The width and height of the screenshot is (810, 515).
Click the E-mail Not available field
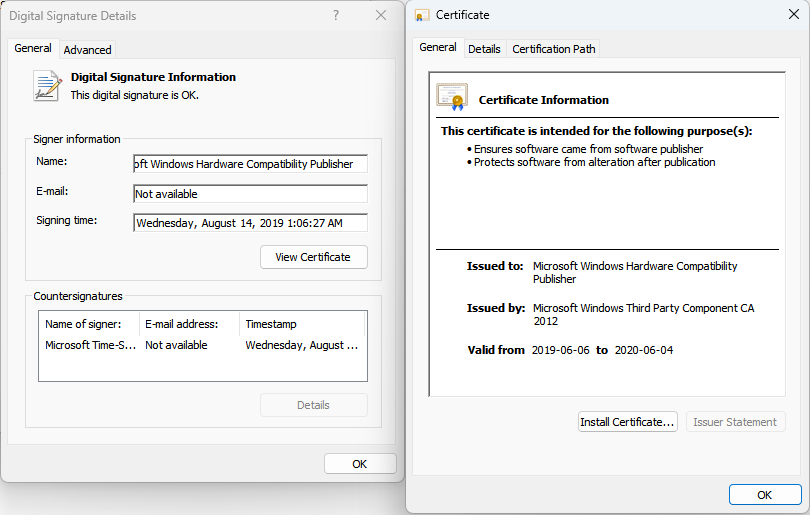250,194
